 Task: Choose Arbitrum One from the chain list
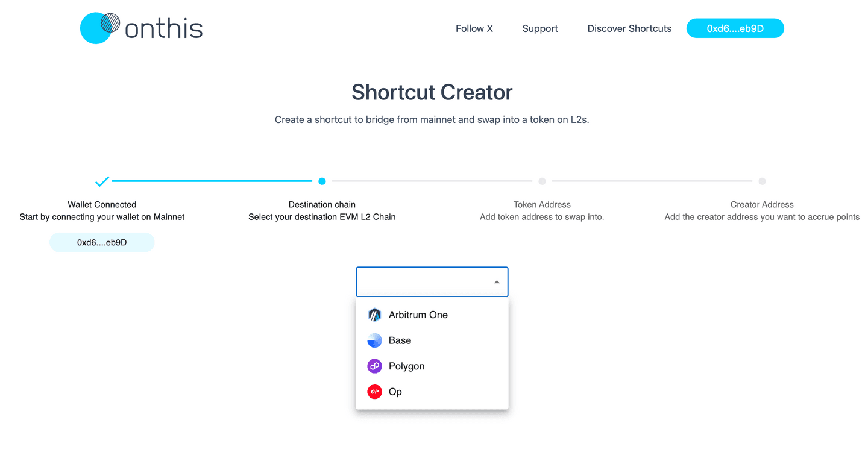click(432, 315)
